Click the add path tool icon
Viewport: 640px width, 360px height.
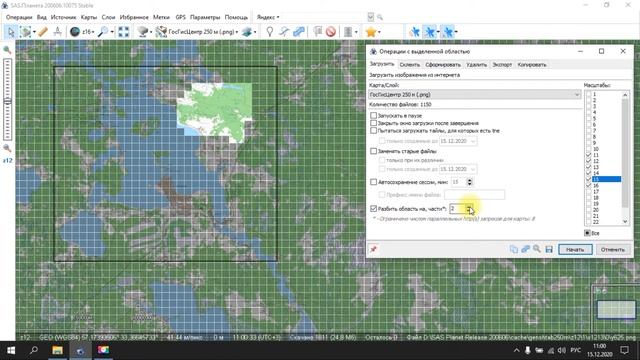point(284,32)
